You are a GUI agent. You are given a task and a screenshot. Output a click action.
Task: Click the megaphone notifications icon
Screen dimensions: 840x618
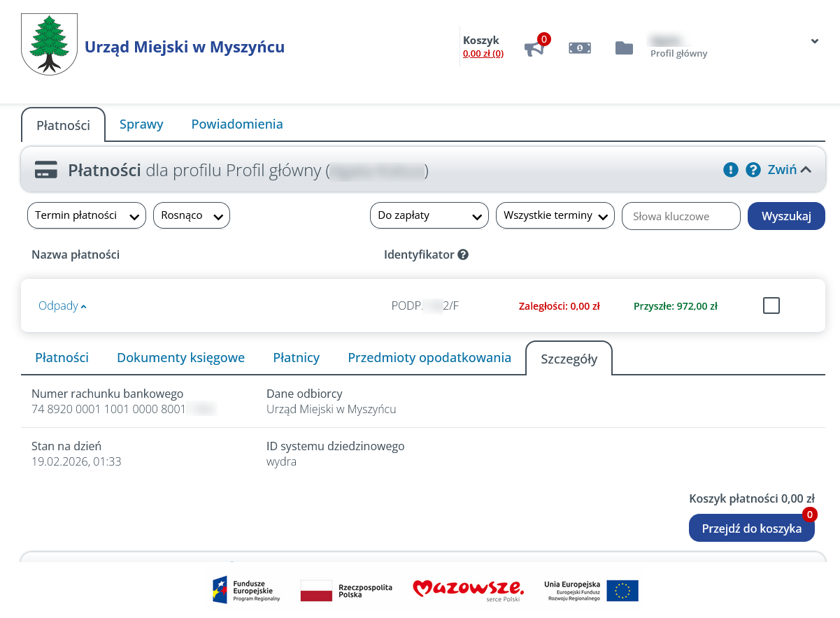(x=534, y=48)
